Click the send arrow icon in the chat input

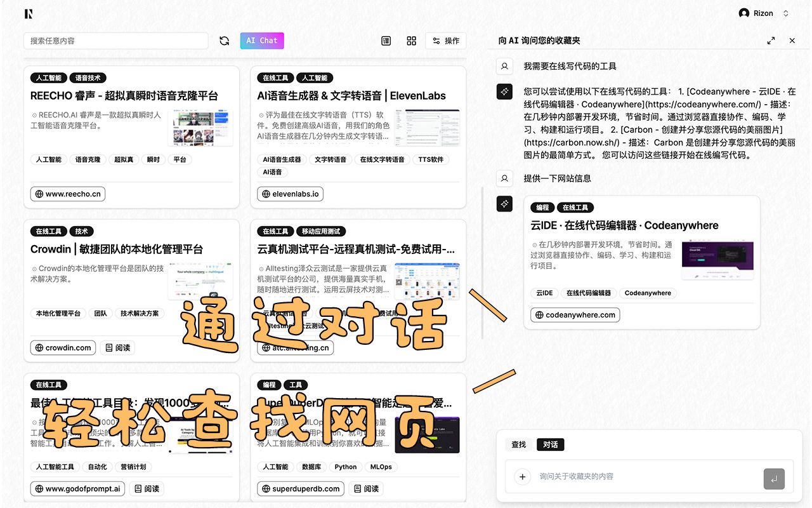(774, 479)
